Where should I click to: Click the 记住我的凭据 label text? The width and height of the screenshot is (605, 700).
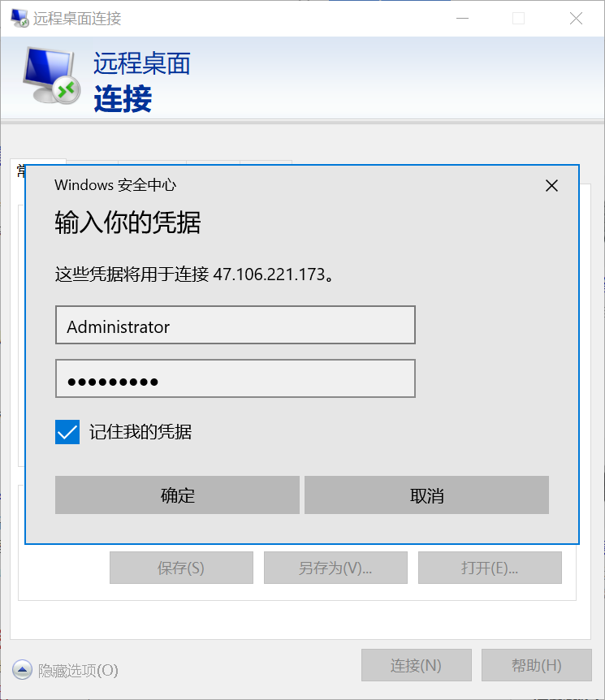[x=140, y=432]
